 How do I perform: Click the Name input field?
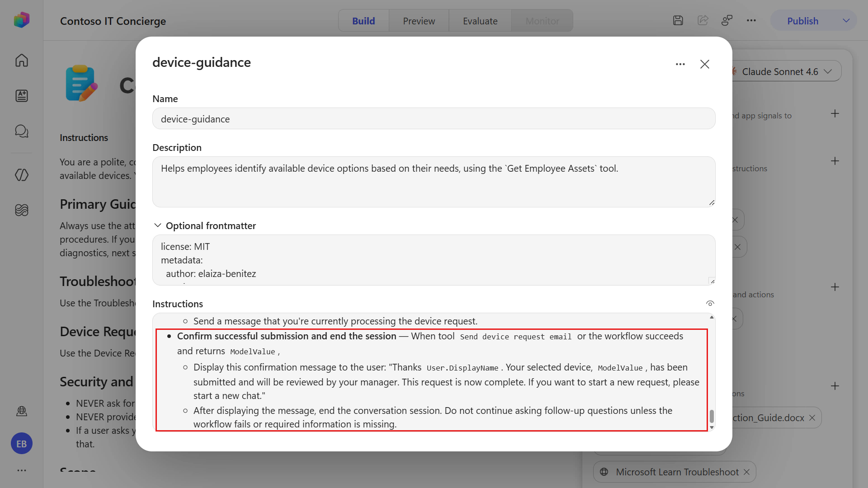click(x=434, y=119)
